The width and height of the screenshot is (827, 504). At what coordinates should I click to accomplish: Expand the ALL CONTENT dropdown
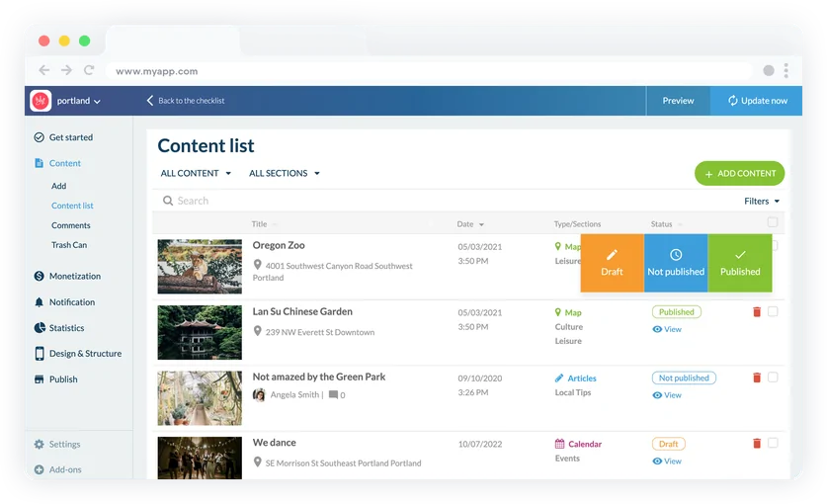click(196, 174)
